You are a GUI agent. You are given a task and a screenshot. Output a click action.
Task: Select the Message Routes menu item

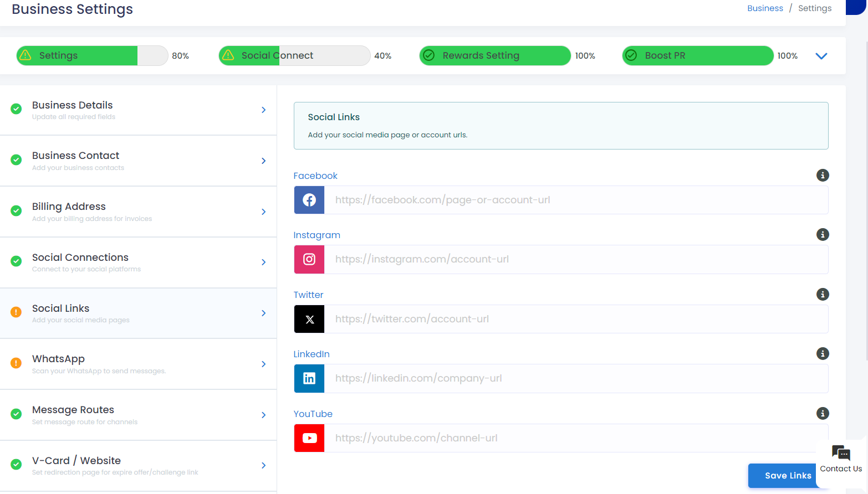pyautogui.click(x=138, y=415)
